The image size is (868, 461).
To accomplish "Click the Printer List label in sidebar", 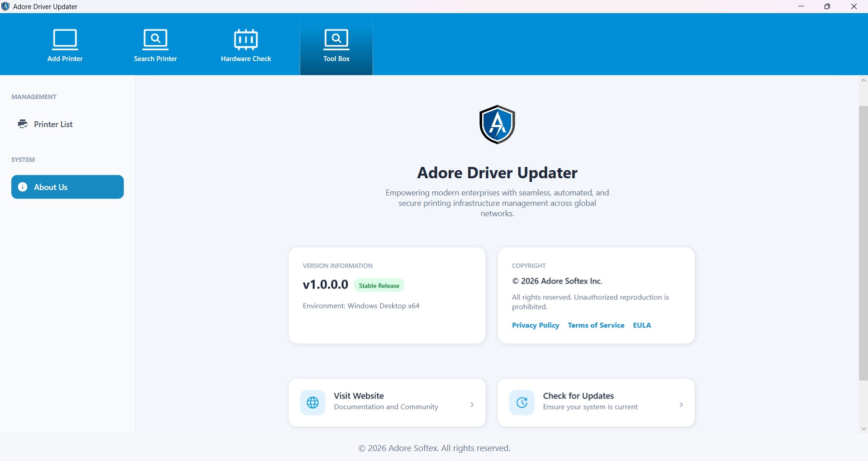I will click(53, 124).
